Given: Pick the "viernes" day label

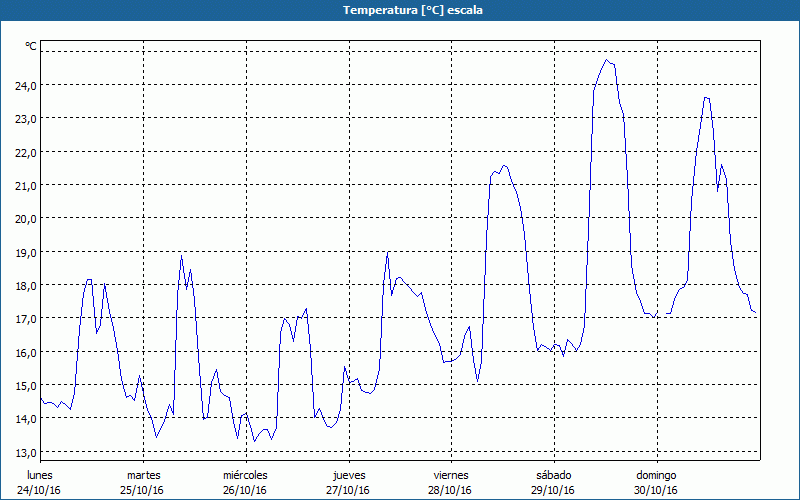Looking at the screenshot, I should (451, 475).
